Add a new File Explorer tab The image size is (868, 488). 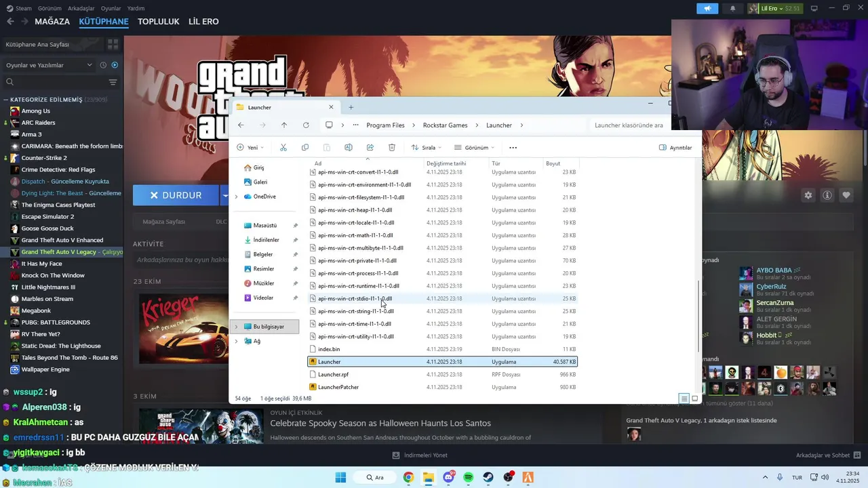pos(351,107)
